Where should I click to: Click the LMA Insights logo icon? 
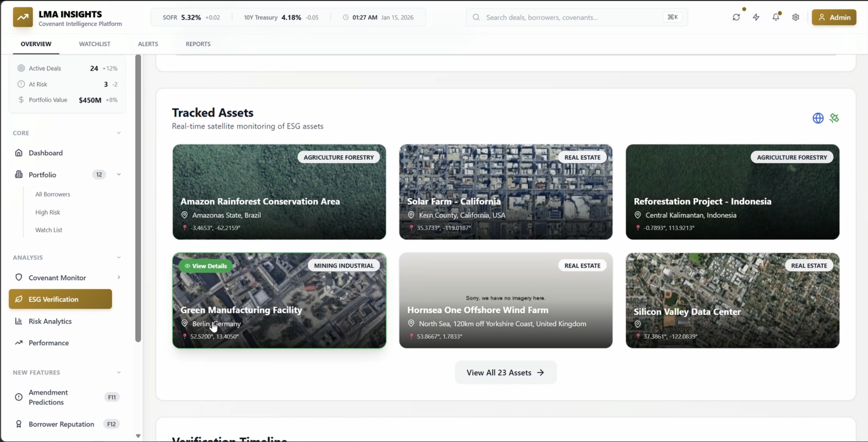coord(23,17)
